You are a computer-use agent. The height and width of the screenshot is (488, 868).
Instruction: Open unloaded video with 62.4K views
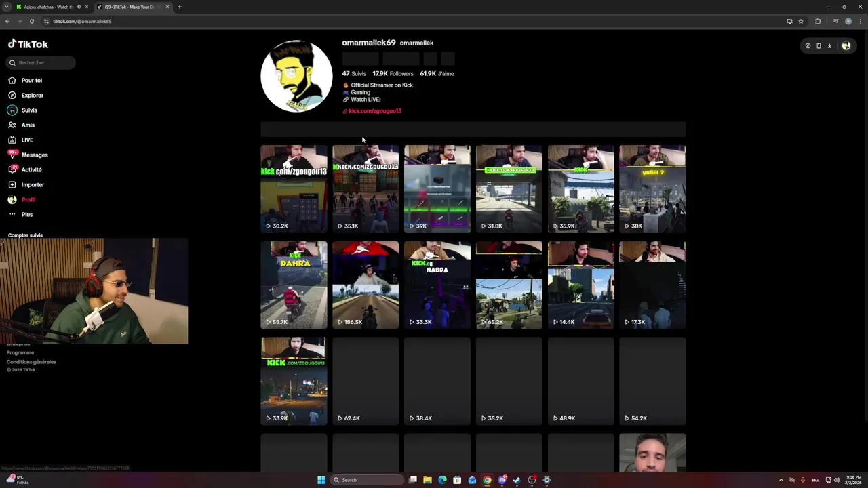(x=366, y=382)
